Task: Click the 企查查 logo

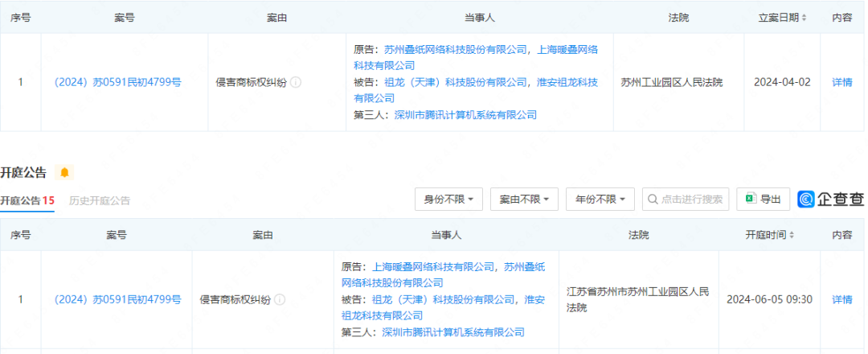Action: [830, 199]
